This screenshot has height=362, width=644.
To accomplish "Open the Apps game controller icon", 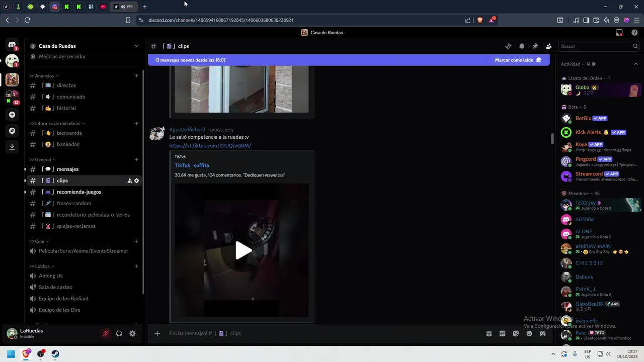I will tap(543, 333).
